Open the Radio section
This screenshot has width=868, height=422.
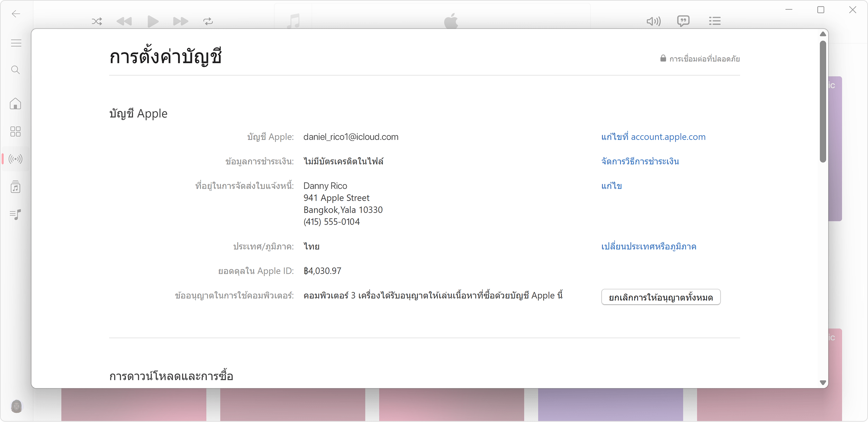coord(15,159)
